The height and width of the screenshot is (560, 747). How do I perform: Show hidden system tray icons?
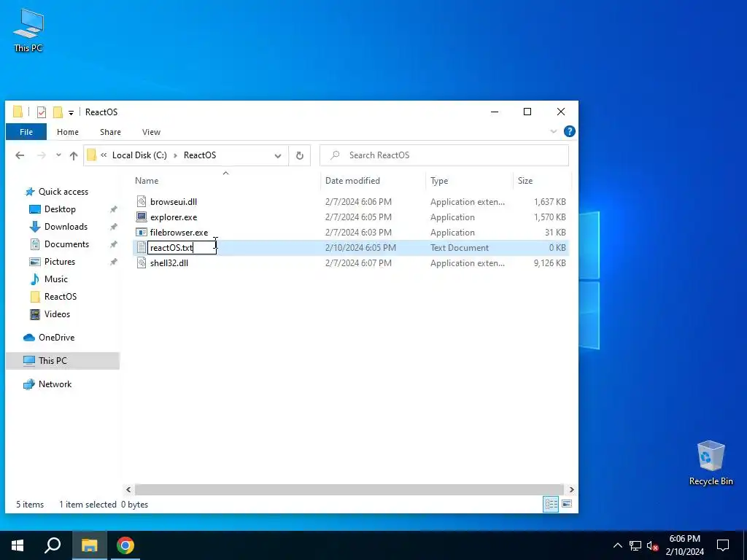(617, 545)
